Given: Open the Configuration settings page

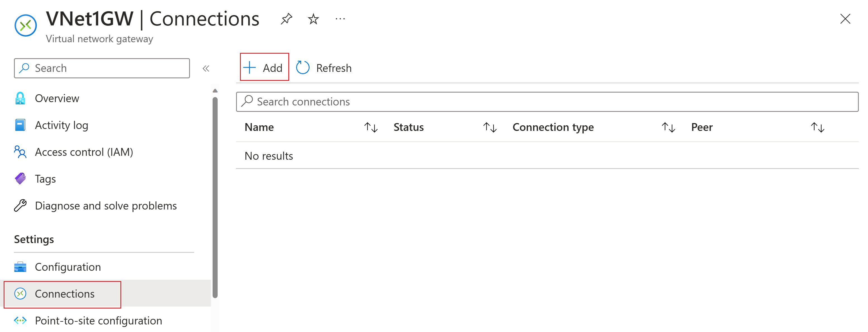Looking at the screenshot, I should [x=68, y=267].
